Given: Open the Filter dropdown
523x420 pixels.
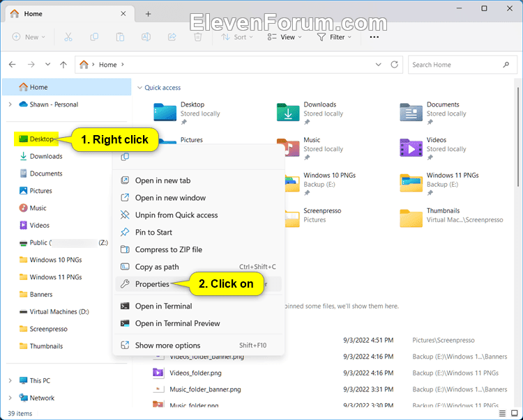Looking at the screenshot, I should pos(335,37).
